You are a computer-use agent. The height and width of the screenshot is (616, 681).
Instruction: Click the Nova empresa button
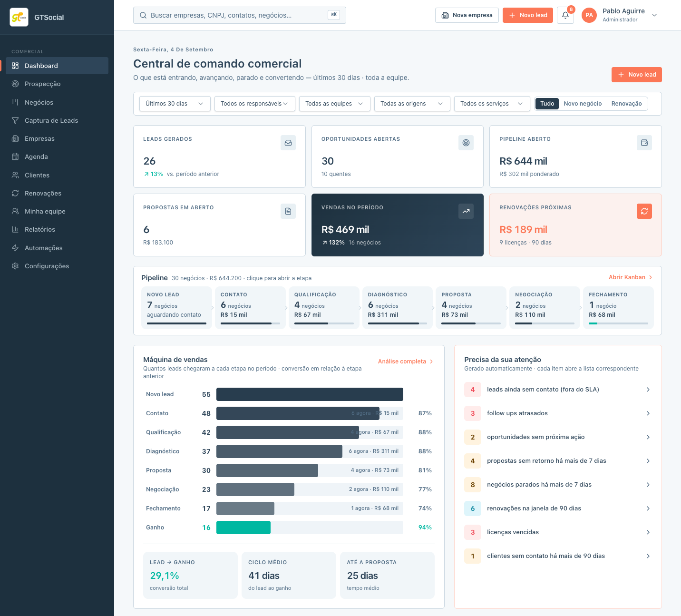click(x=467, y=15)
